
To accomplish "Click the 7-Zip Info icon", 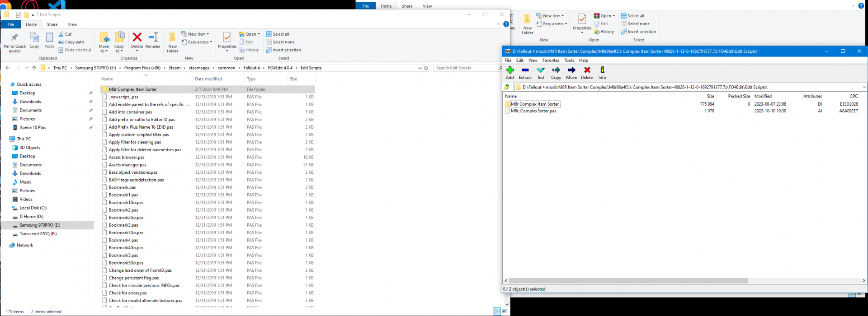I will 602,70.
